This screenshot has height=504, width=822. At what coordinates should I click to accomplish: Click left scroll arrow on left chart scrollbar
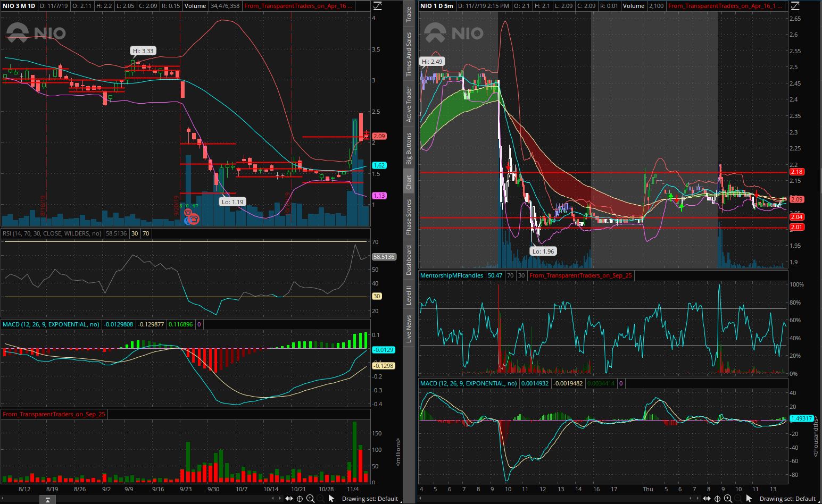tap(4, 499)
